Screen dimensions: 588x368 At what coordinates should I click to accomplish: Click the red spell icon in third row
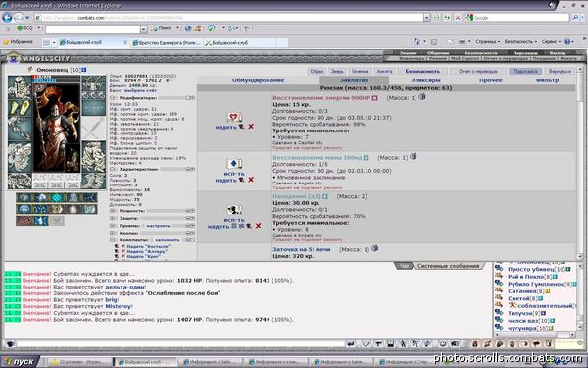(x=24, y=221)
